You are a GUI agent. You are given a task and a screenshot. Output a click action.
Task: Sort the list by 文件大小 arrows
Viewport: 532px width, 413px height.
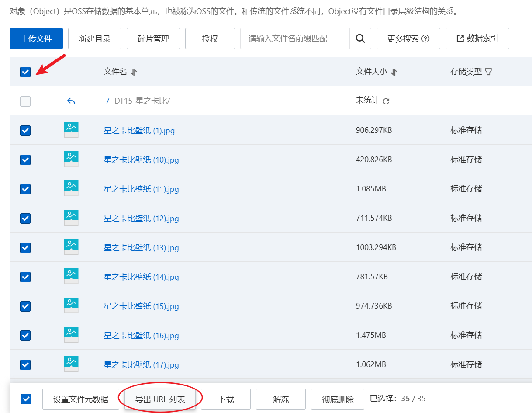394,72
